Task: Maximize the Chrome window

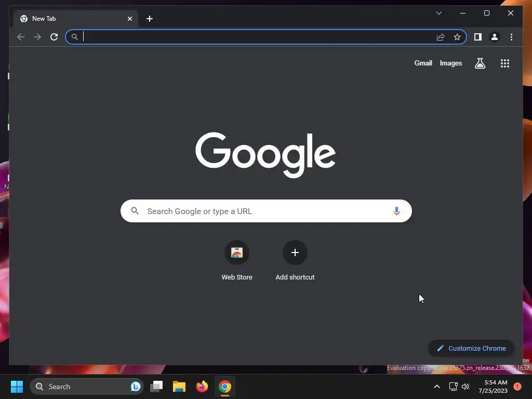Action: coord(486,13)
